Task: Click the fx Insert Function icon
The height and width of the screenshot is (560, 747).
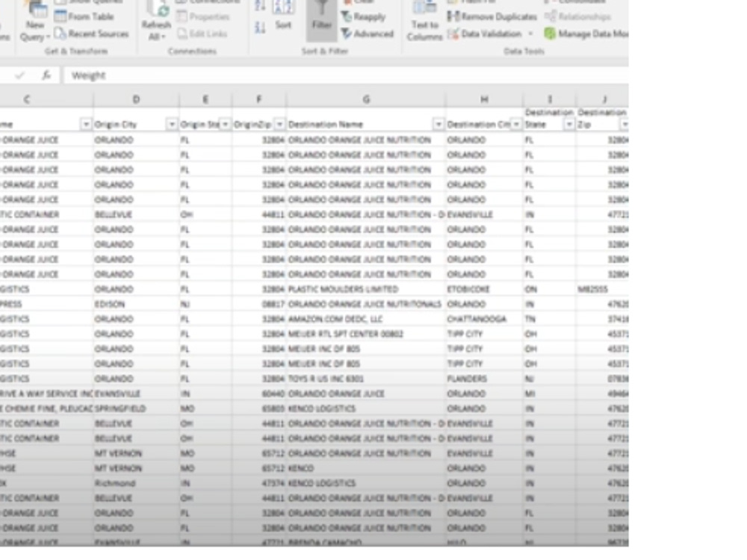Action: click(46, 75)
